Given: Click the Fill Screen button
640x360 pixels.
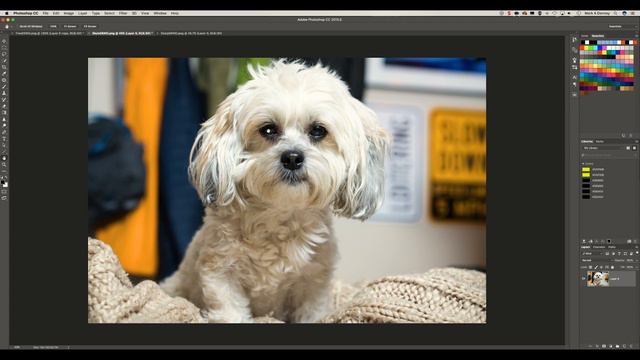Looking at the screenshot, I should point(90,26).
